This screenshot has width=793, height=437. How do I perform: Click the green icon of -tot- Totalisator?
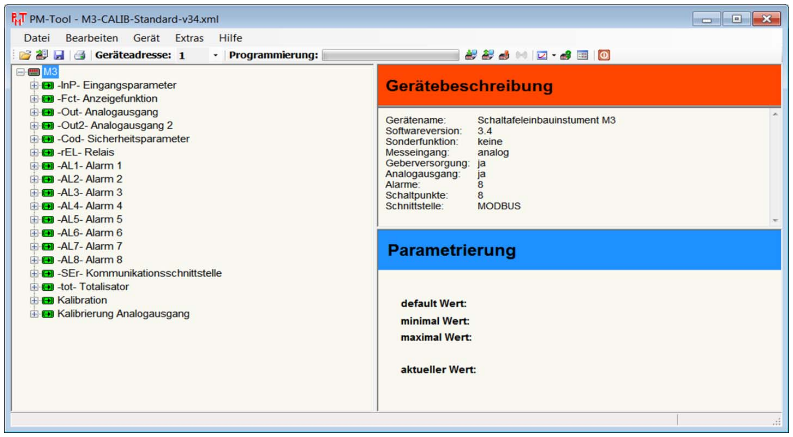(48, 287)
